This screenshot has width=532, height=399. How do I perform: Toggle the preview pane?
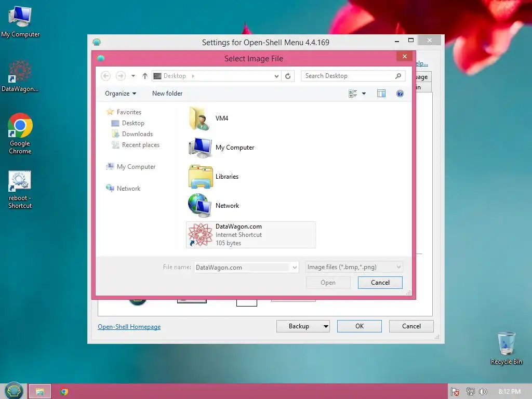point(381,94)
